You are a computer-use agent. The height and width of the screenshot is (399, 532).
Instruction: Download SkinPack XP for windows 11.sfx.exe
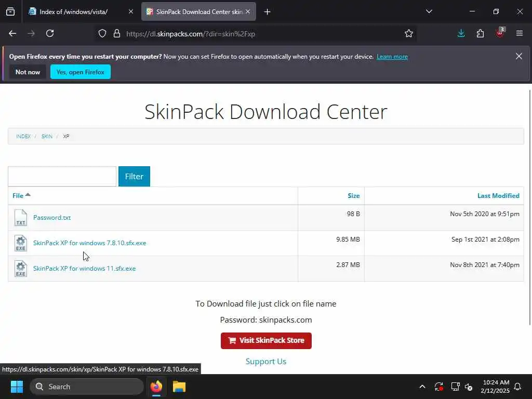point(85,269)
